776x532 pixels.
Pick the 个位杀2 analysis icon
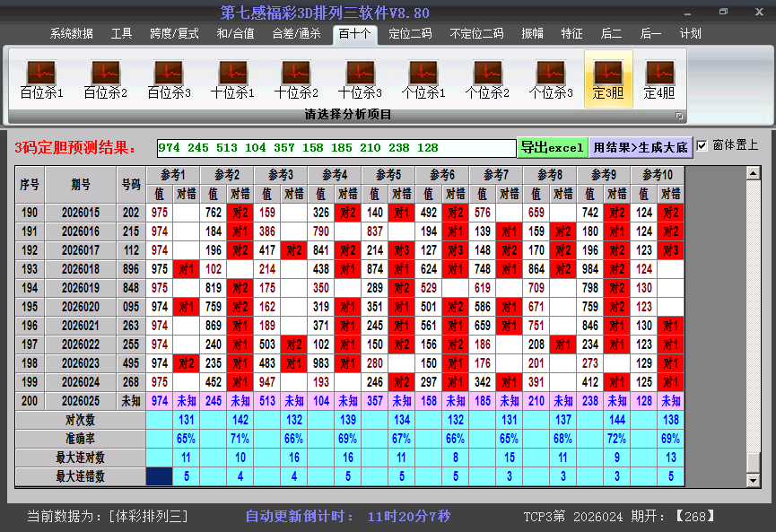[x=487, y=79]
